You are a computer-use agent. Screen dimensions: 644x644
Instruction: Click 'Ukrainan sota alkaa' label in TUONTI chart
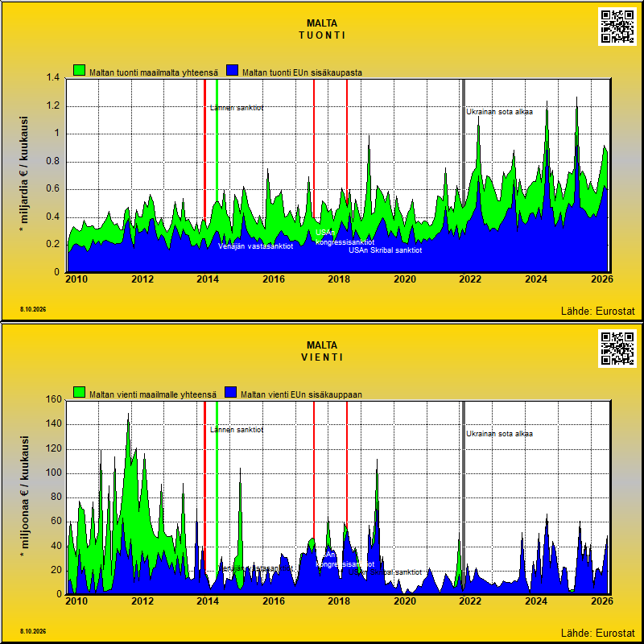[x=499, y=112]
